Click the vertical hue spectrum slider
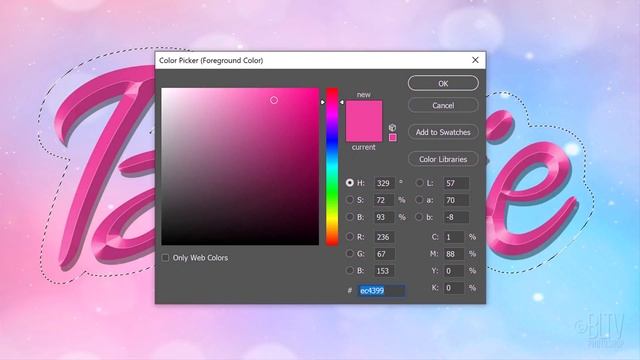Image resolution: width=640 pixels, height=360 pixels. point(332,167)
